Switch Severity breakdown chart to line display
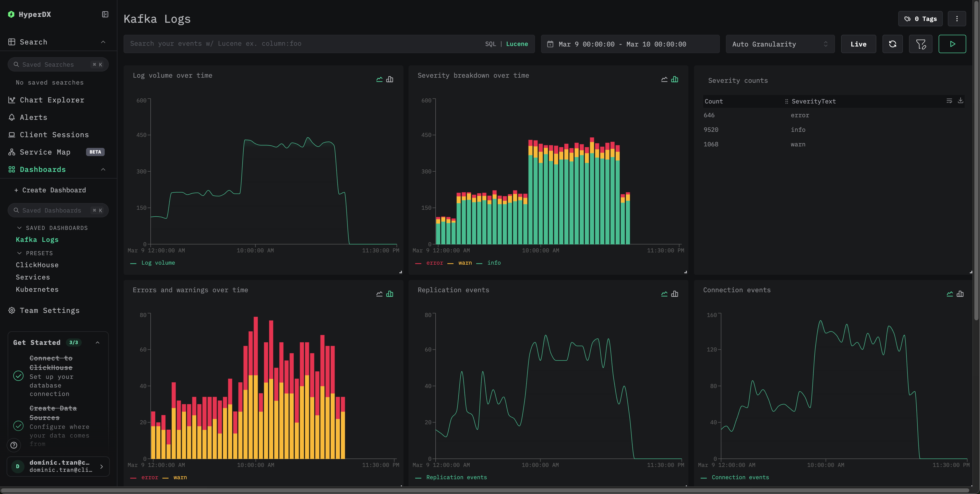This screenshot has height=494, width=980. tap(664, 79)
